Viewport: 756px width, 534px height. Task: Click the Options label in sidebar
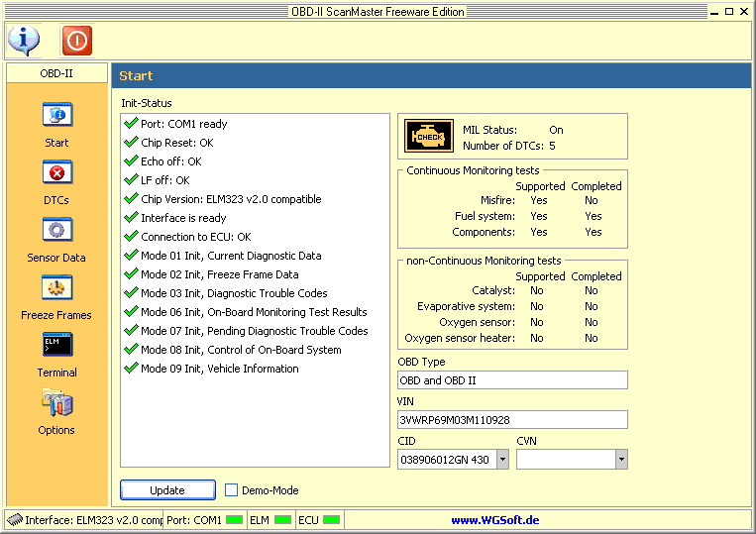click(x=56, y=430)
